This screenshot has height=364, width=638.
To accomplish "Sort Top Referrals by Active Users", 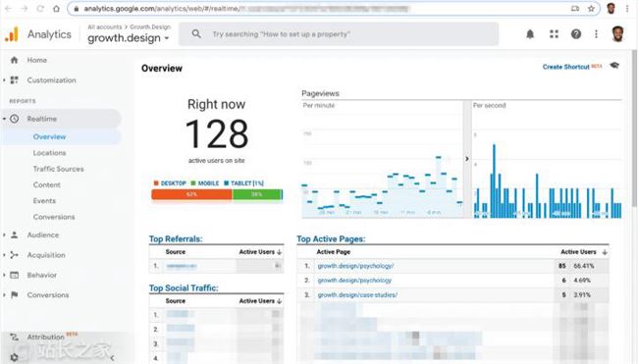I will 260,252.
